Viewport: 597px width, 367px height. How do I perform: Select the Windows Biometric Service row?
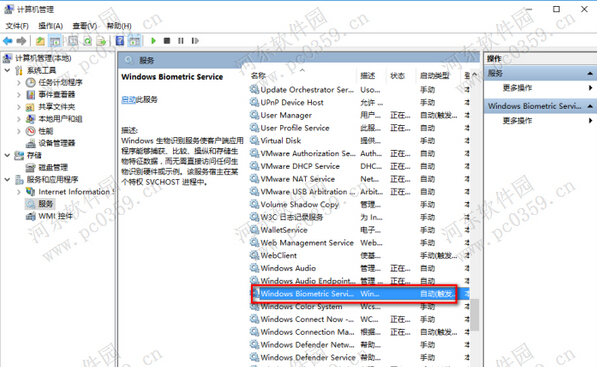[359, 294]
